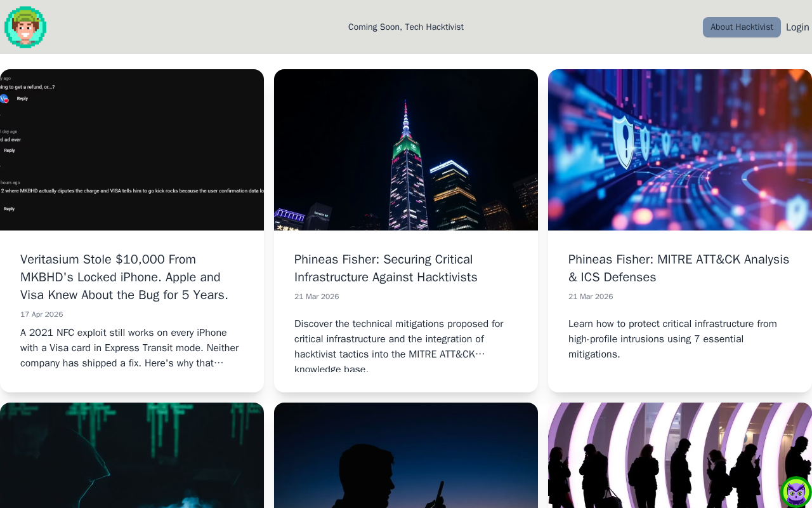Open the MITRE ATT&CK Analysis & ICS Defenses article
Image resolution: width=812 pixels, height=508 pixels.
point(680,269)
